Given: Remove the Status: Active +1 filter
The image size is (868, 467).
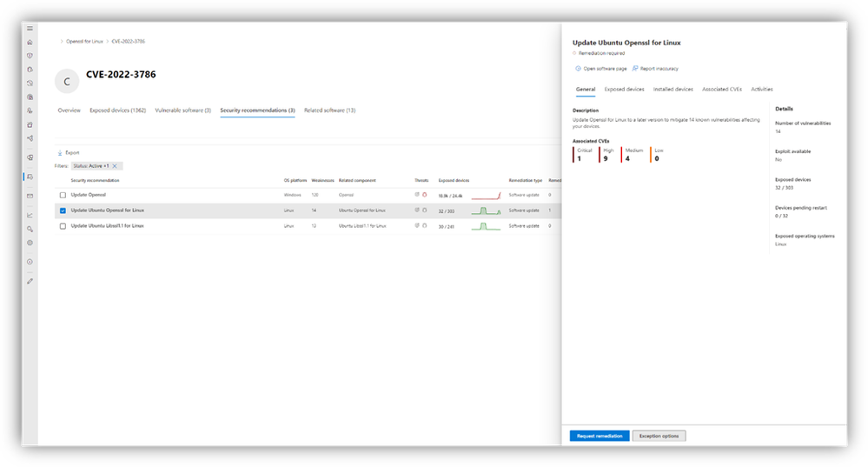Looking at the screenshot, I should pyautogui.click(x=115, y=166).
